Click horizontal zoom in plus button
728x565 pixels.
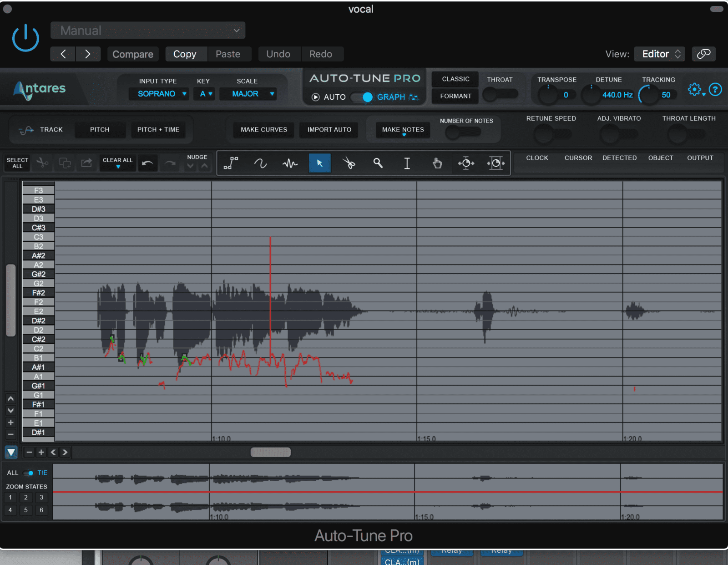(41, 452)
